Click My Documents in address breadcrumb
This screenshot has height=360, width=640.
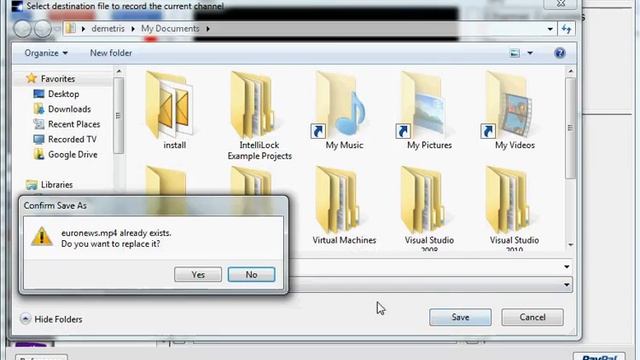pyautogui.click(x=170, y=29)
